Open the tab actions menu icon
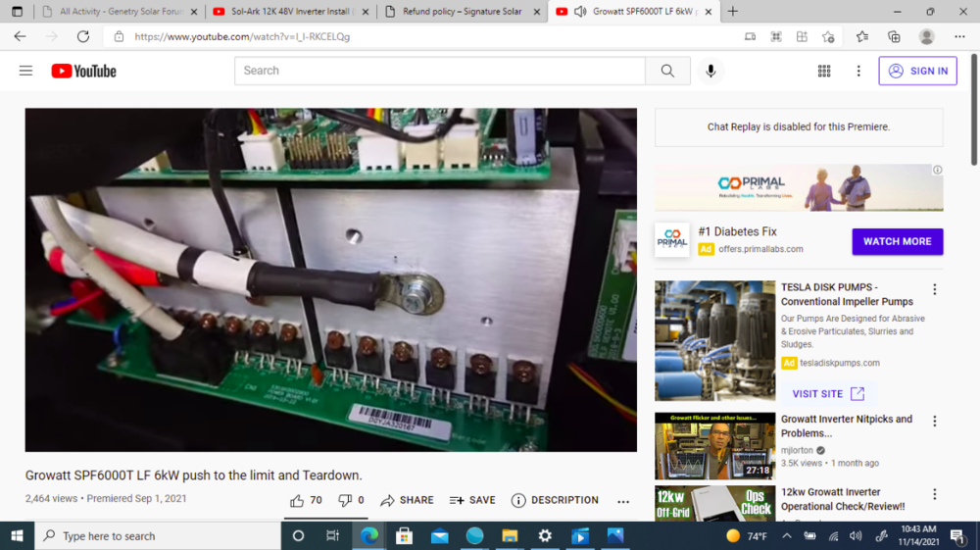Viewport: 980px width, 550px height. point(17,11)
